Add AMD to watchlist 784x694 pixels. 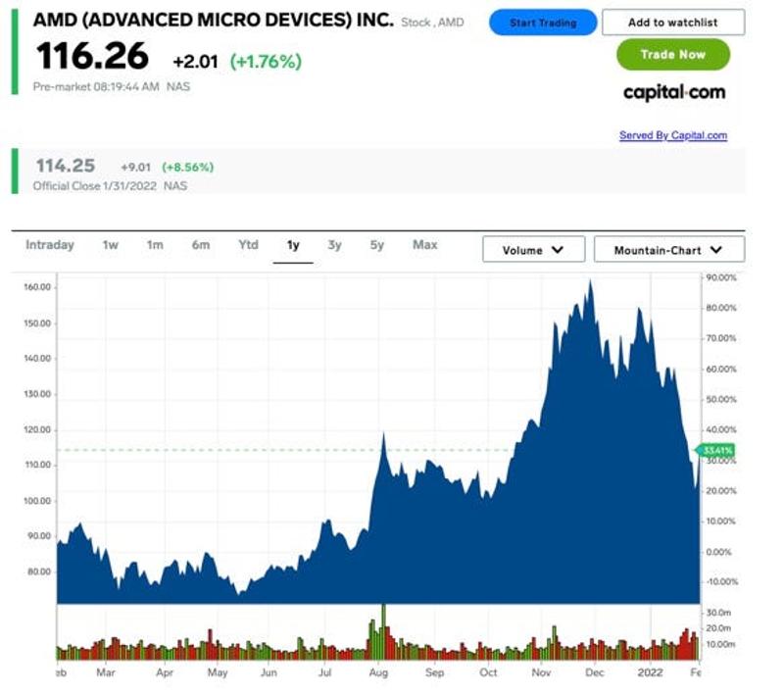point(673,23)
